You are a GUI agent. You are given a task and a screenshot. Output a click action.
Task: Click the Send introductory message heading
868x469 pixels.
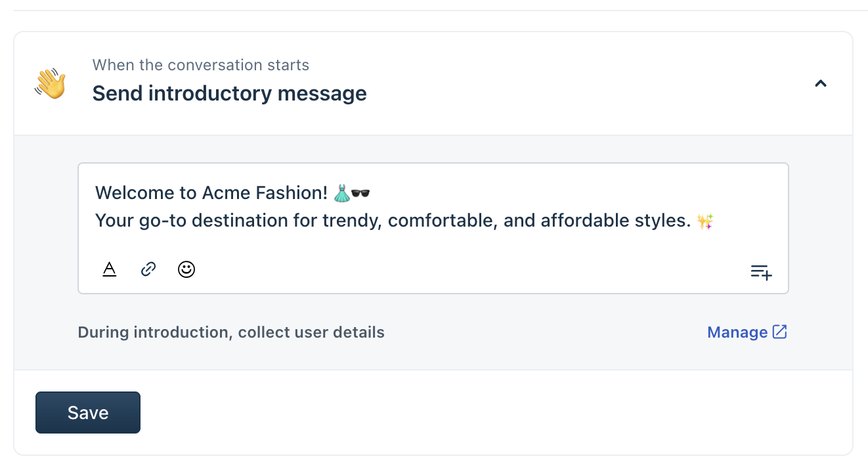229,93
